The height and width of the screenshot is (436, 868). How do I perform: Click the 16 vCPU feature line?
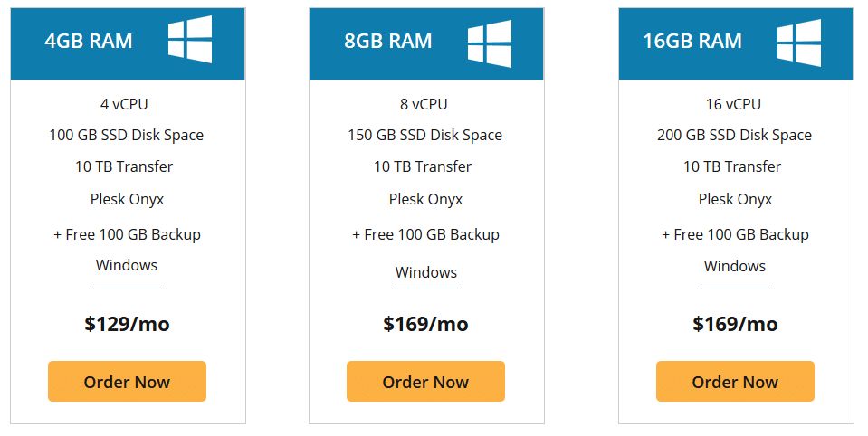[733, 104]
